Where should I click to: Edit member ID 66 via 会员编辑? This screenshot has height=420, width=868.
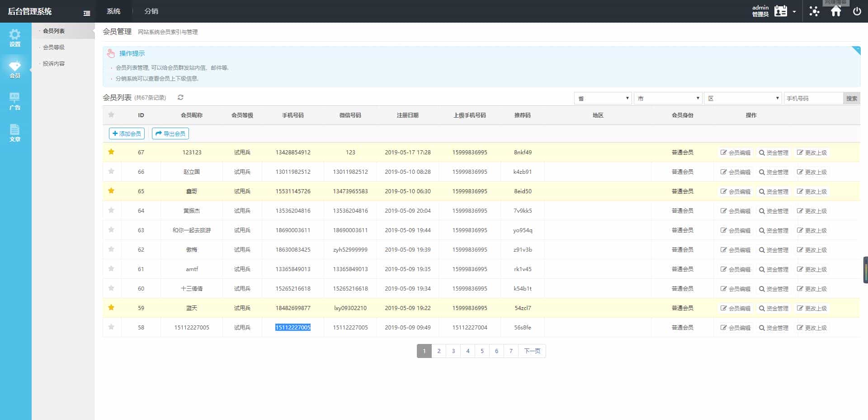[736, 172]
